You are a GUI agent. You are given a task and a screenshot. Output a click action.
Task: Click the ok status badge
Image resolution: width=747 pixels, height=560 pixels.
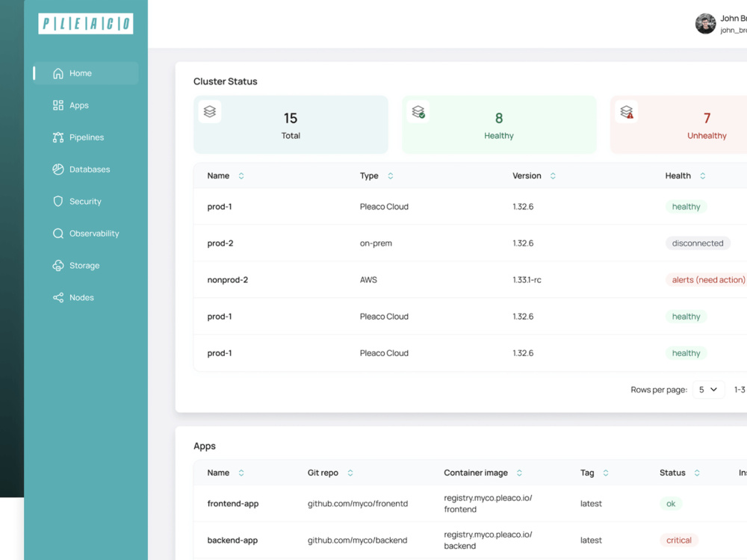click(x=671, y=504)
